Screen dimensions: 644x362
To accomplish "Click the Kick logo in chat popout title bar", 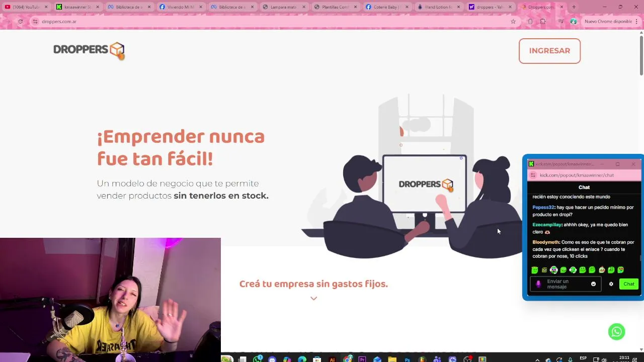I will [x=531, y=164].
